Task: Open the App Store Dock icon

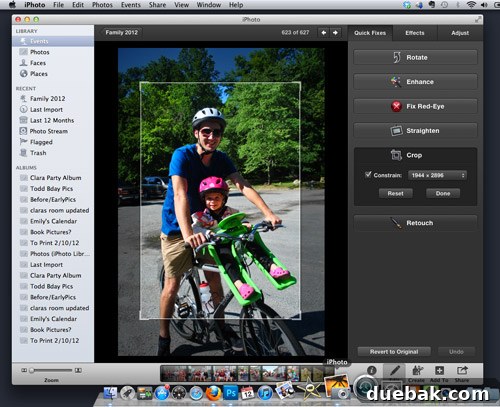Action: pyautogui.click(x=162, y=393)
